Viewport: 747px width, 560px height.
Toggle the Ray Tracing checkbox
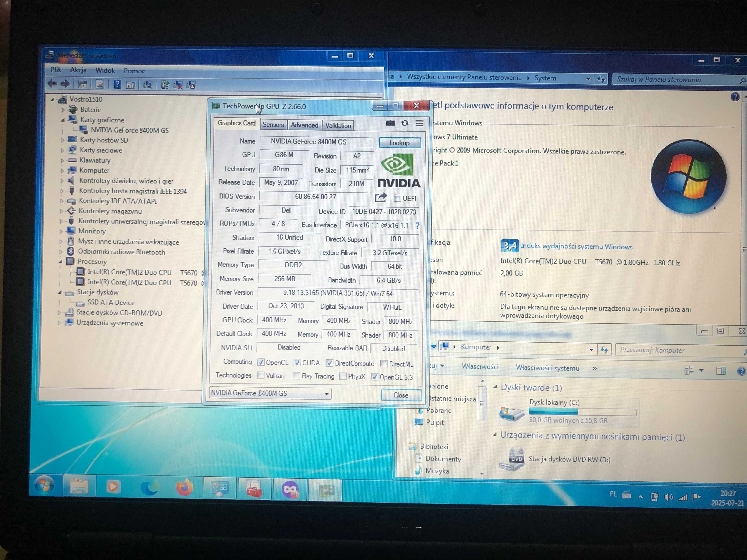(x=296, y=376)
